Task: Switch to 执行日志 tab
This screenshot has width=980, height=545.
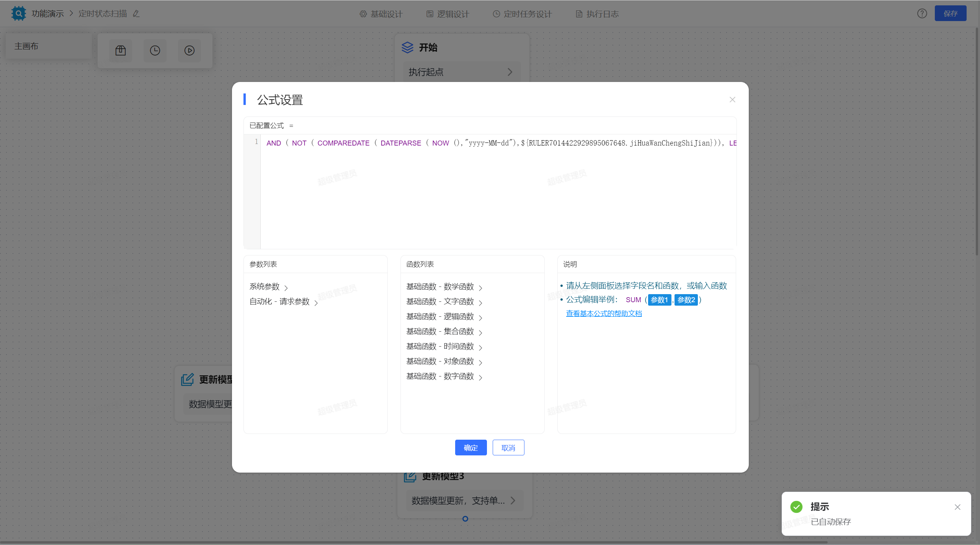Action: click(597, 14)
